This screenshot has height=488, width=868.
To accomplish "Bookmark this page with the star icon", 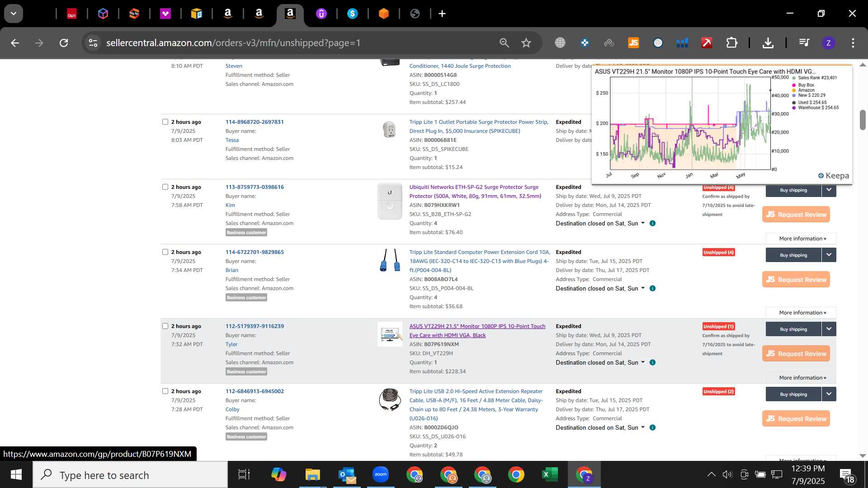I will pos(526,43).
